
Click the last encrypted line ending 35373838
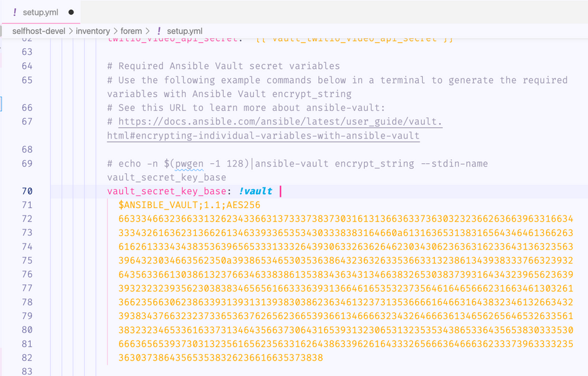click(220, 357)
